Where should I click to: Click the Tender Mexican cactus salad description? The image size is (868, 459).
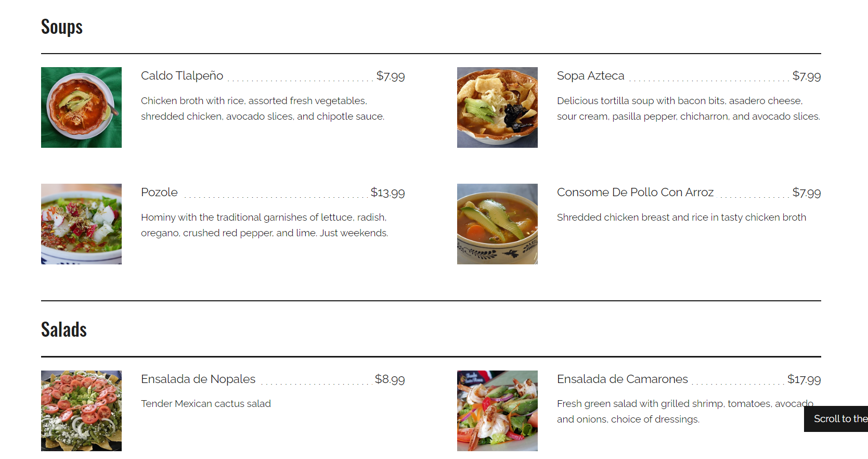(206, 404)
